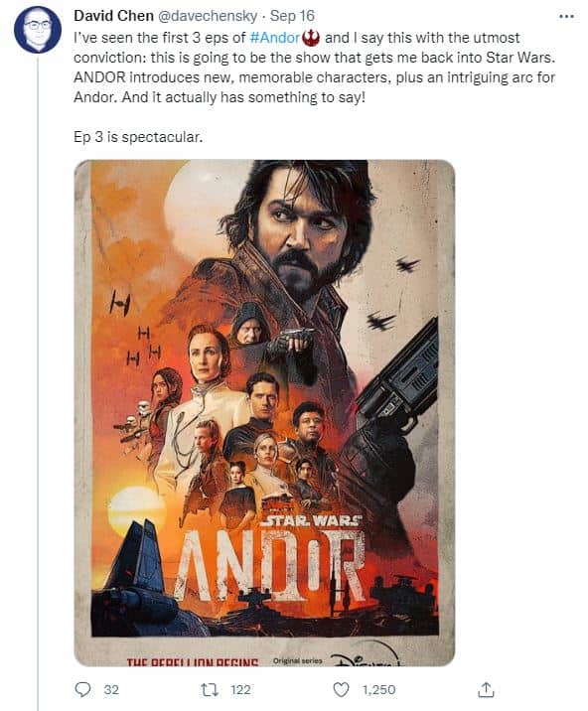This screenshot has width=588, height=711.
Task: Visit the @davechensky handle
Action: pos(208,16)
